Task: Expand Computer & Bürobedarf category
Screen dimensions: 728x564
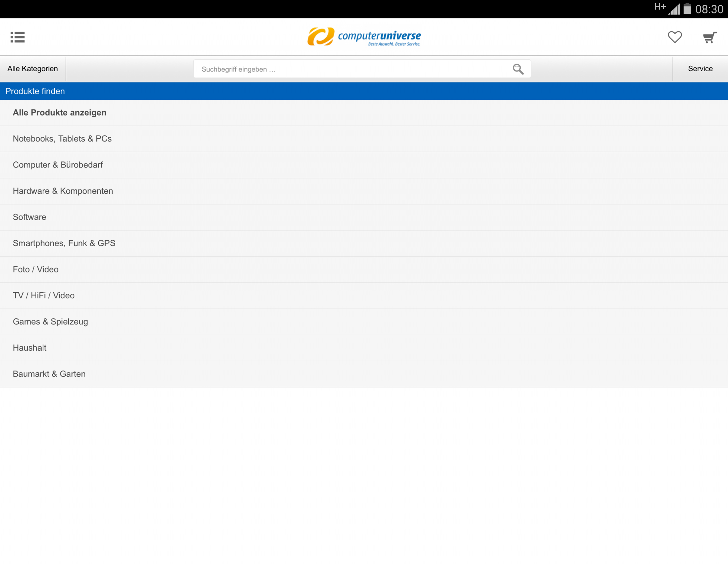Action: click(x=58, y=165)
